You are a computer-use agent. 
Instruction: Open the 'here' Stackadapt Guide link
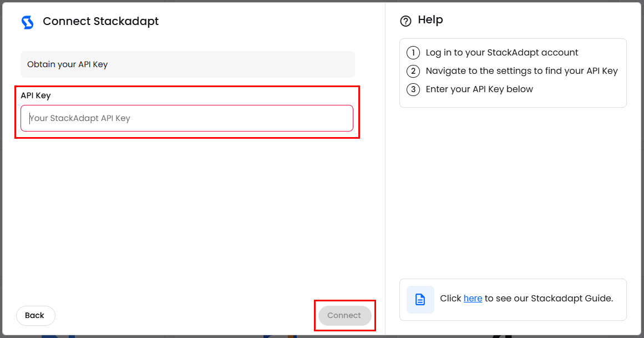point(473,299)
